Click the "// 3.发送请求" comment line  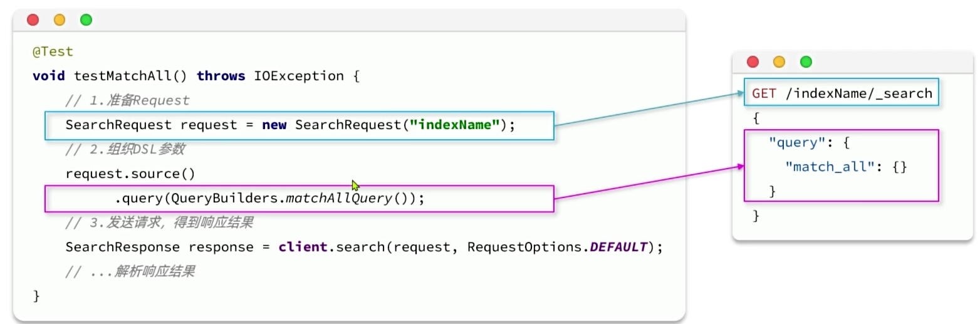[159, 222]
